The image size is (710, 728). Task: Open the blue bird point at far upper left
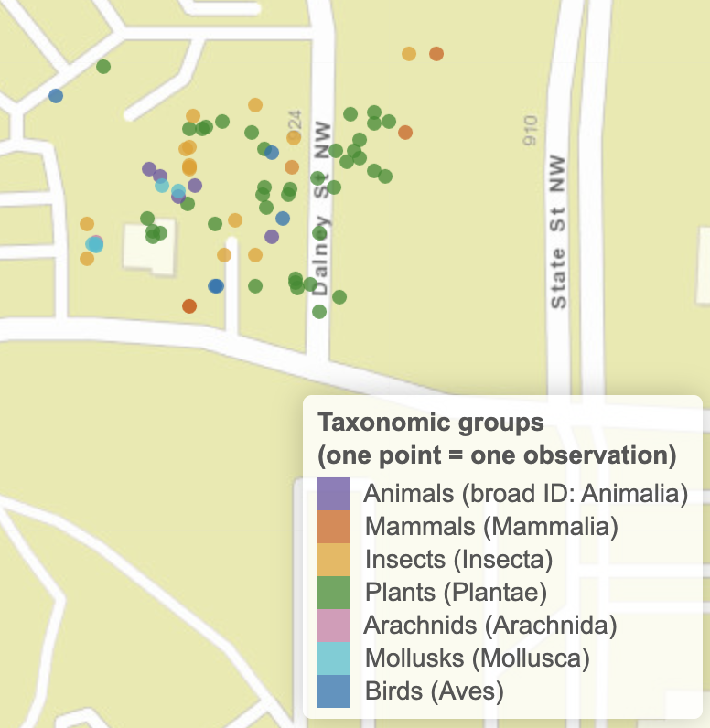pyautogui.click(x=56, y=96)
